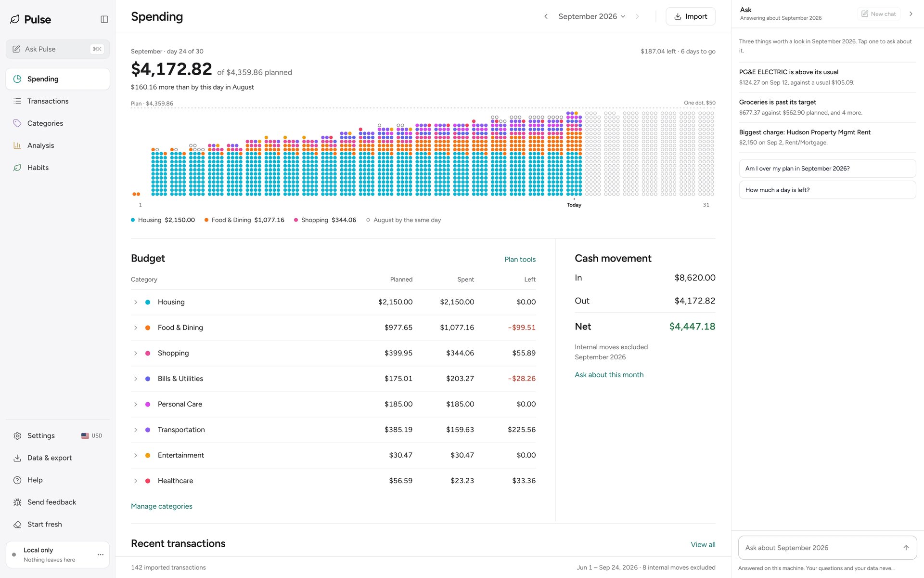Open the Categories section
This screenshot has width=924, height=578.
click(58, 123)
